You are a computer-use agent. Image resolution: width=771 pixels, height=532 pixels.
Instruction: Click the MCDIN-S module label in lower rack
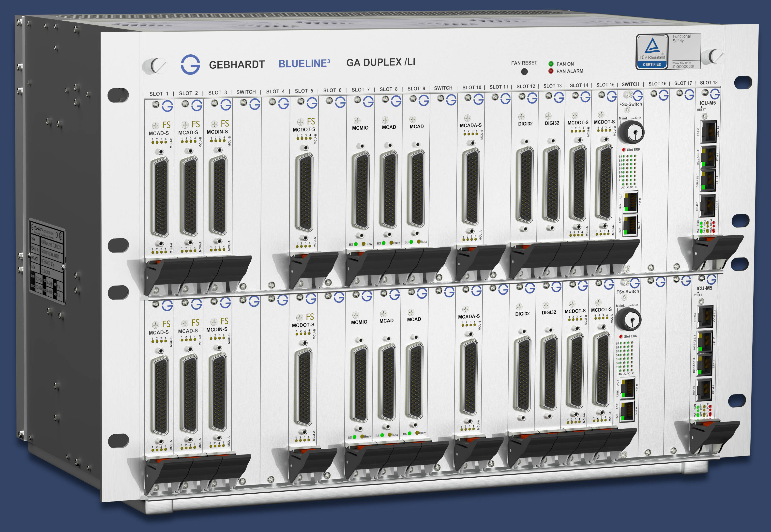[x=217, y=330]
